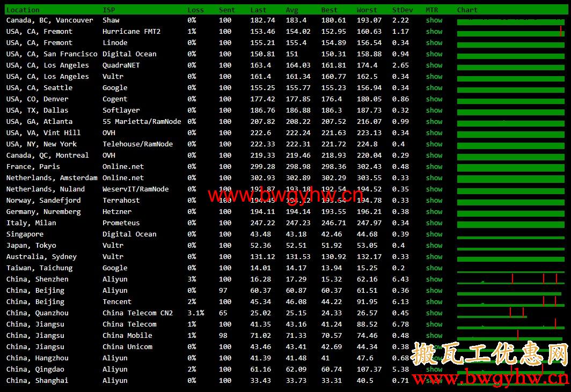The image size is (571, 392).
Task: Select location text 'China, Shanghai'
Action: (x=37, y=381)
